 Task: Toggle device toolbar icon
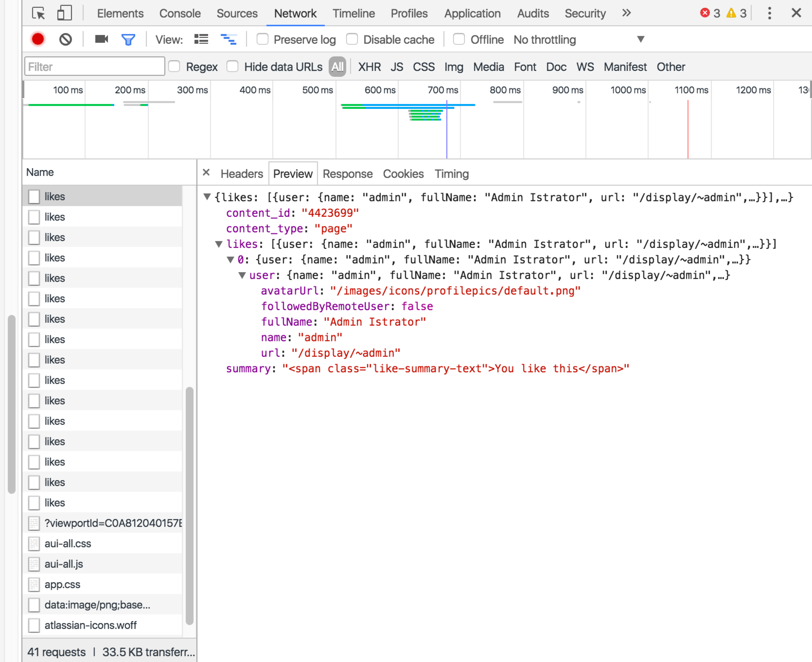click(x=64, y=13)
